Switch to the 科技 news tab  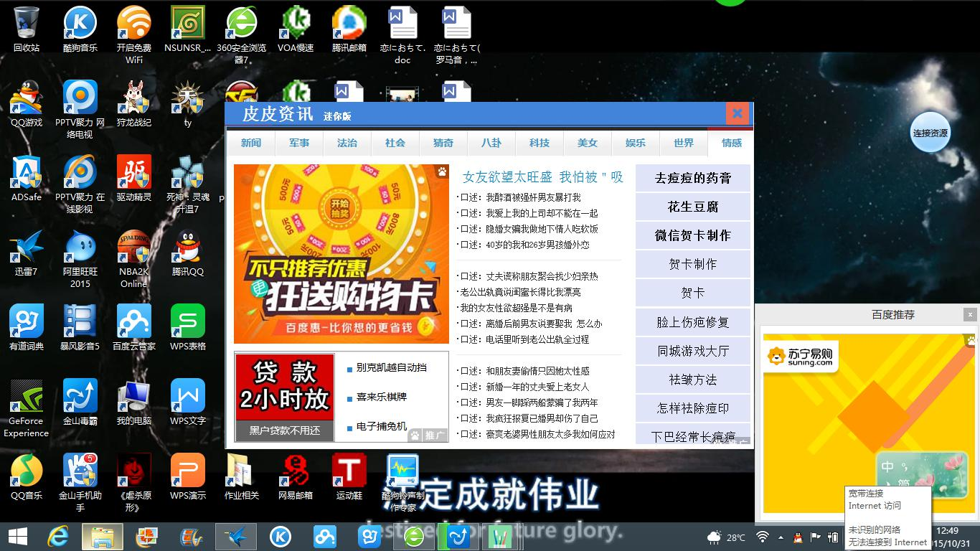[540, 143]
